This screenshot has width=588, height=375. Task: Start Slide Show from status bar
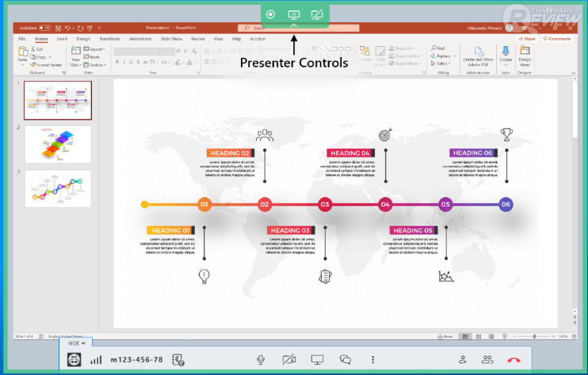(x=505, y=336)
